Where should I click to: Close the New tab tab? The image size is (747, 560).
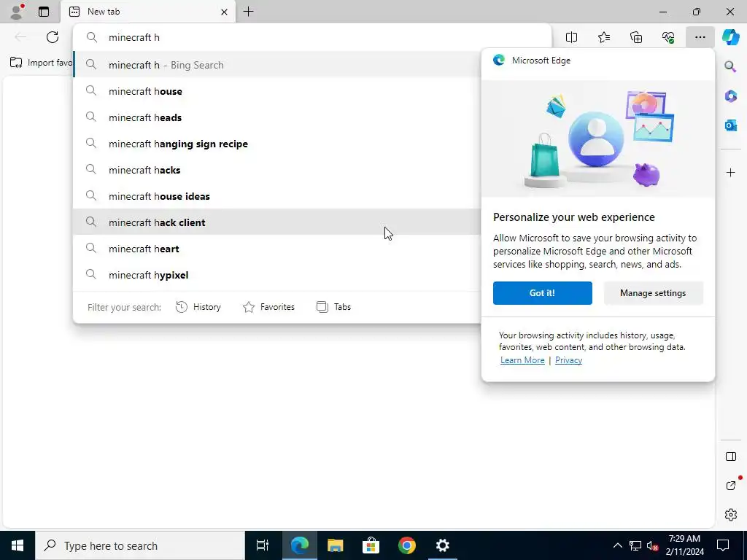coord(224,12)
